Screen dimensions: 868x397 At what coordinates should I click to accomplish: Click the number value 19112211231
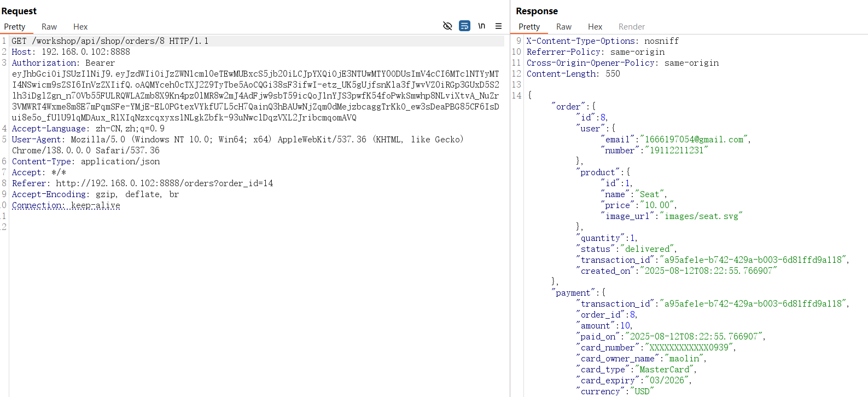tap(677, 151)
